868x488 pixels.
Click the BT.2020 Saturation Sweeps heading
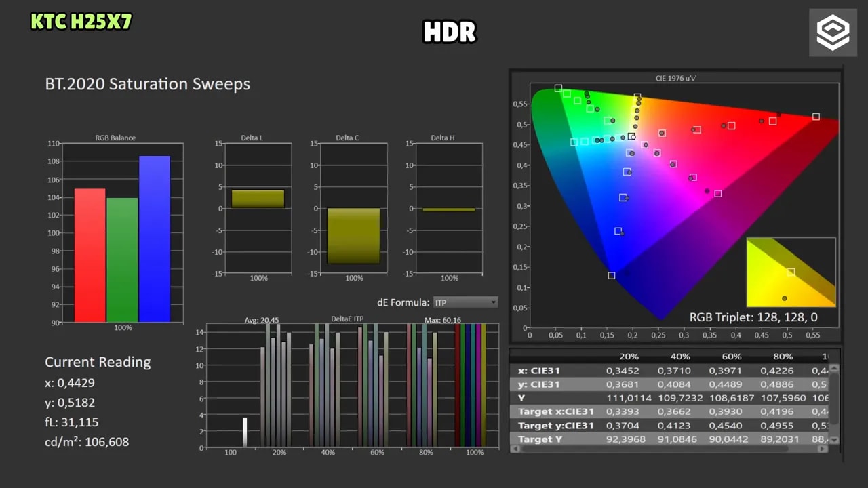coord(147,84)
